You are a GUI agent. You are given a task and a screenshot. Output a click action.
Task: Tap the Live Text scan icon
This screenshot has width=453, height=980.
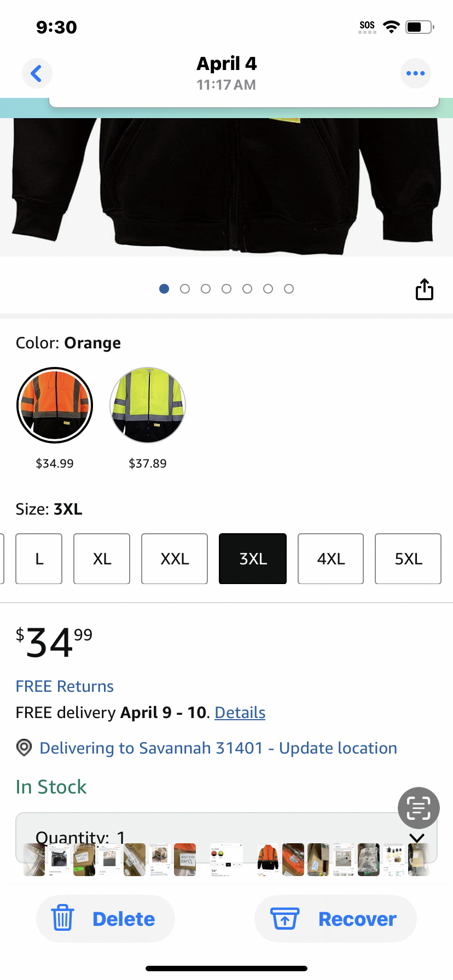(x=419, y=808)
